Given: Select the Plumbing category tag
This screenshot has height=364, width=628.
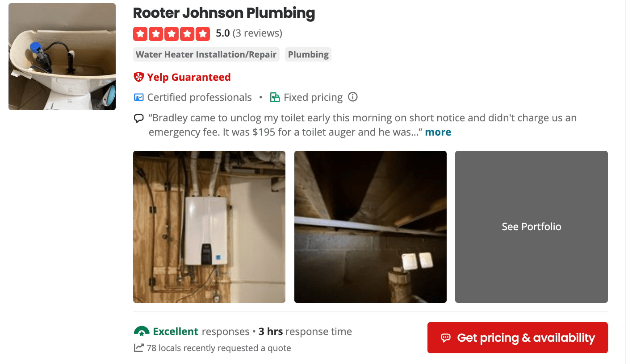Looking at the screenshot, I should (x=308, y=54).
